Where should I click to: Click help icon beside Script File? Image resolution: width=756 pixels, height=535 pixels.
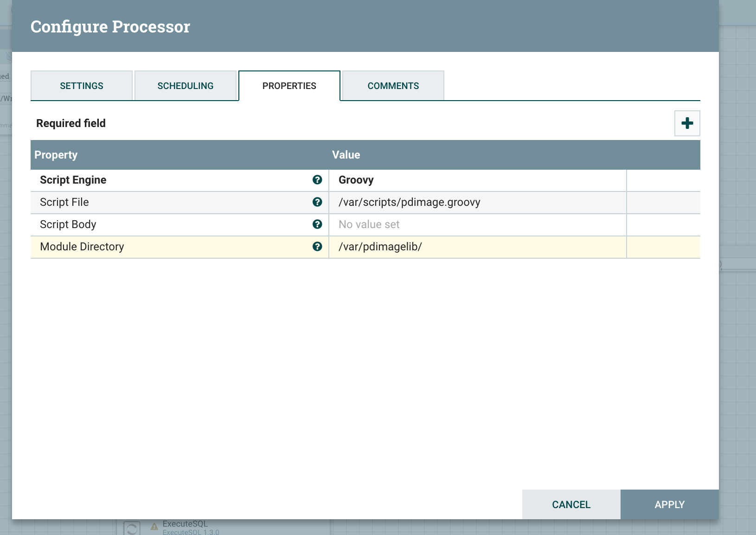point(317,202)
